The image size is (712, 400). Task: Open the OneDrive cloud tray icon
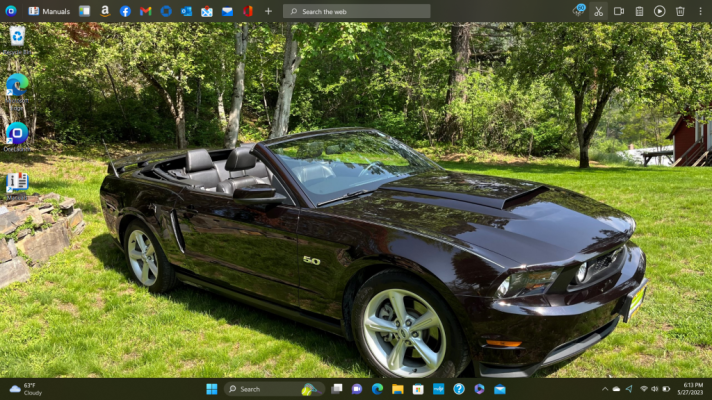pos(616,389)
